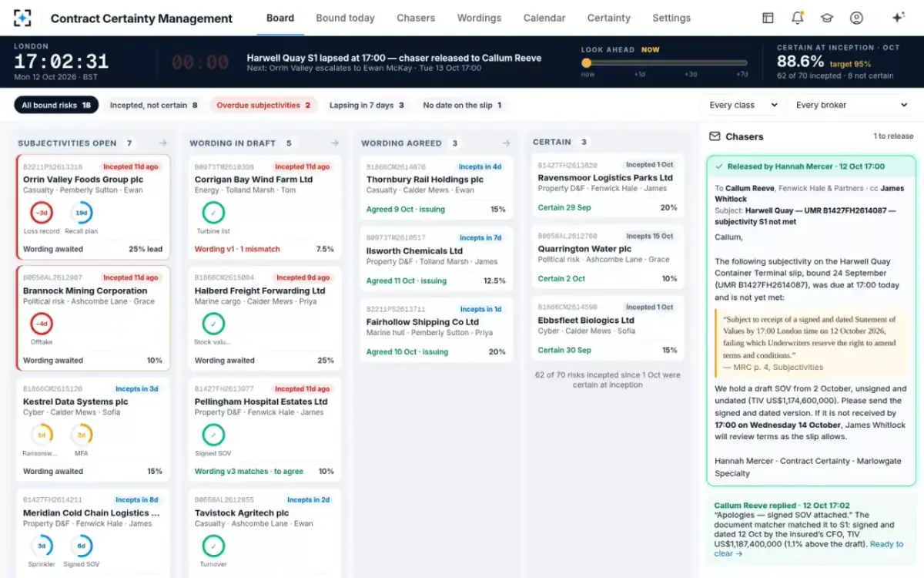Open the Certainty tab

tap(609, 18)
